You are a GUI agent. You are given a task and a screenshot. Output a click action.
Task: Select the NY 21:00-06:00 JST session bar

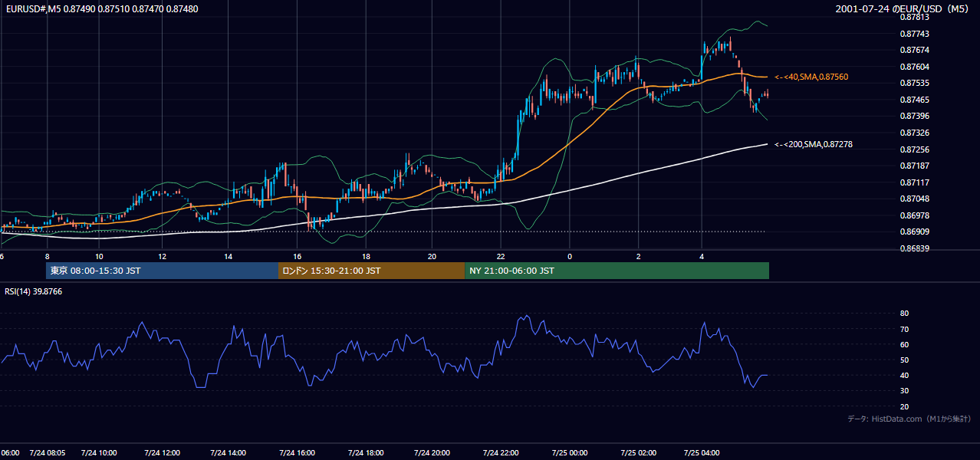(x=617, y=271)
